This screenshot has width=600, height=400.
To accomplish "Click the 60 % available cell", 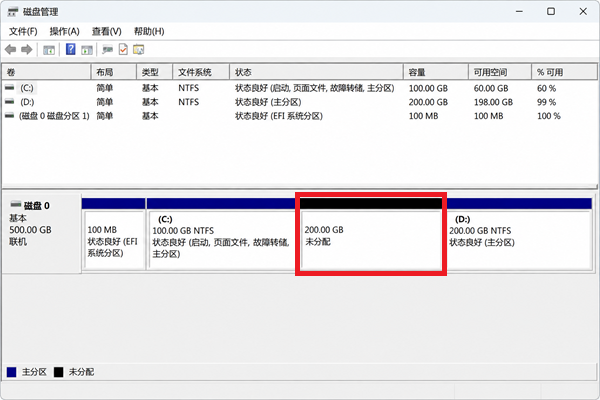I will coord(546,88).
